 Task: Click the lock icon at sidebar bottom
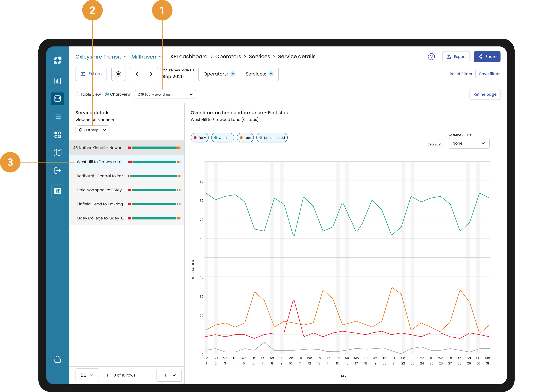pyautogui.click(x=57, y=359)
